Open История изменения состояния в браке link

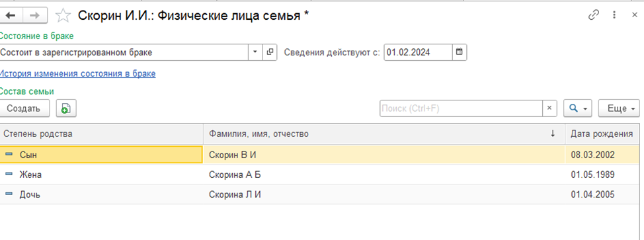77,74
